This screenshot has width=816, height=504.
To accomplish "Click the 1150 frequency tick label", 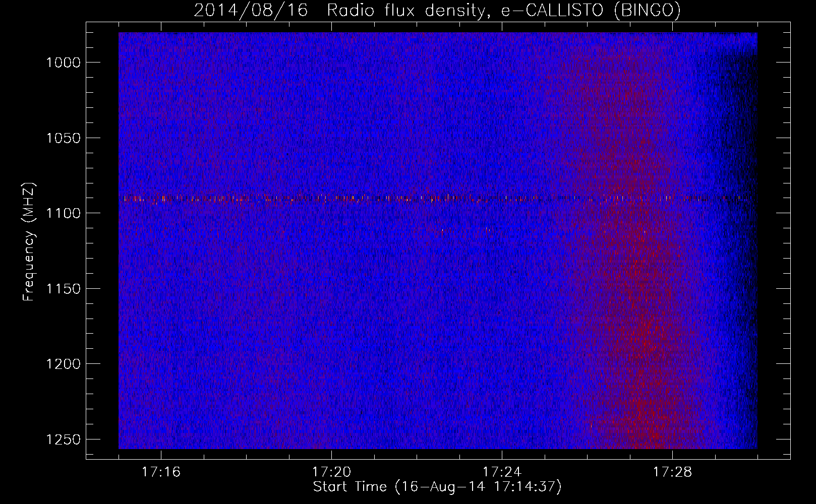I will tap(63, 289).
